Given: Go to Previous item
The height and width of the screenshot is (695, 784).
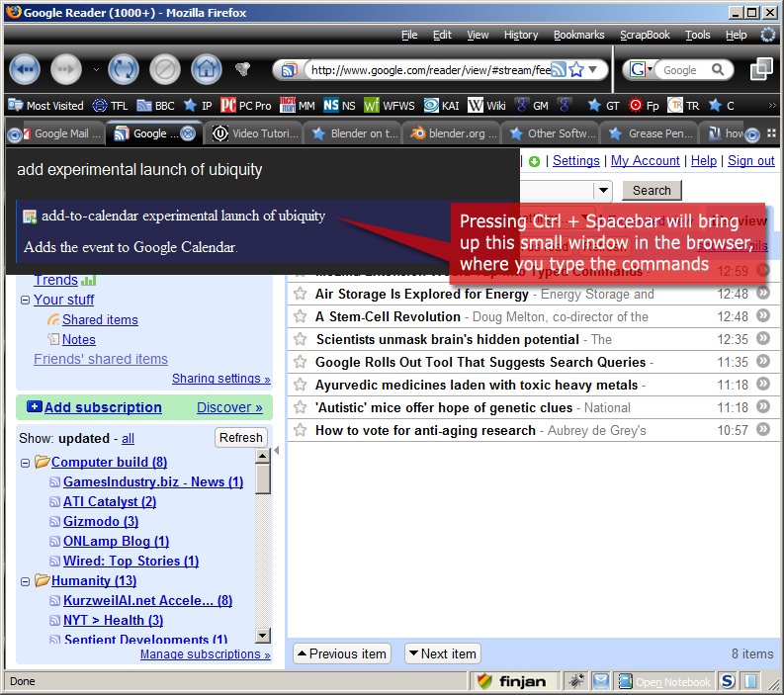Looking at the screenshot, I should pyautogui.click(x=342, y=653).
